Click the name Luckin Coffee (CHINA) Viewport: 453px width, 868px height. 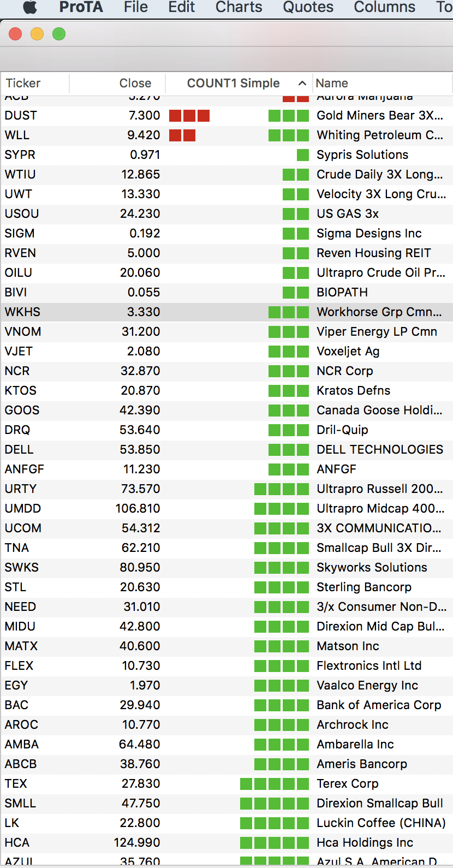point(381,823)
